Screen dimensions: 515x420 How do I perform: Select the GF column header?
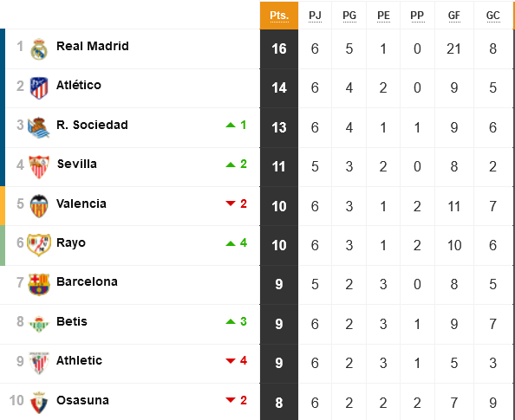[x=454, y=16]
